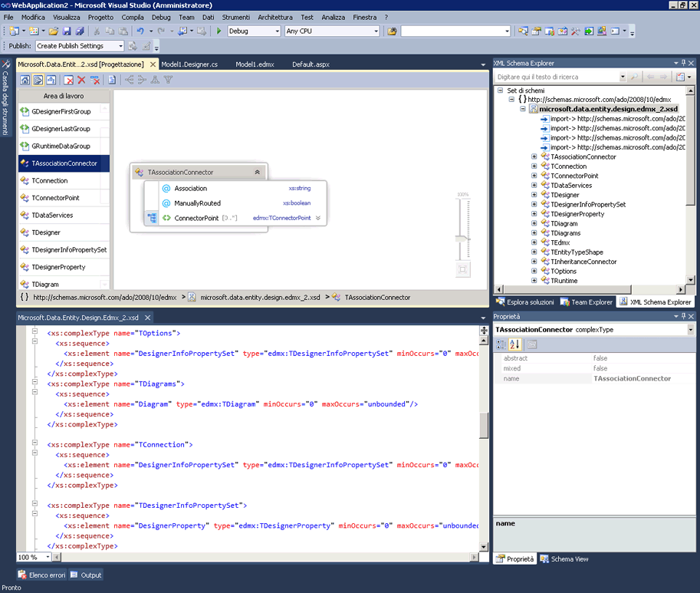Expand TDesigner node in Schema Explorer
The image size is (700, 593).
pos(534,195)
